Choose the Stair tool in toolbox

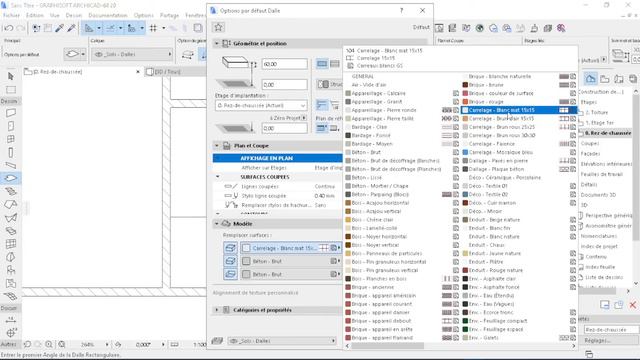click(x=11, y=191)
